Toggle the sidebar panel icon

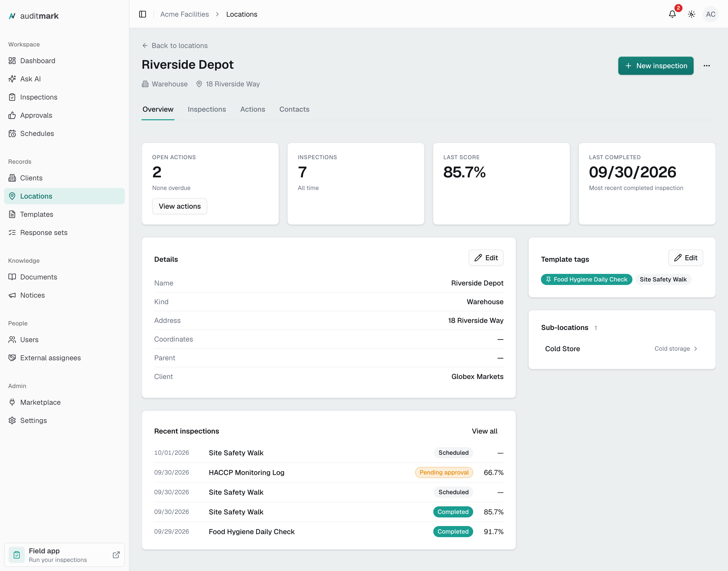pyautogui.click(x=143, y=14)
